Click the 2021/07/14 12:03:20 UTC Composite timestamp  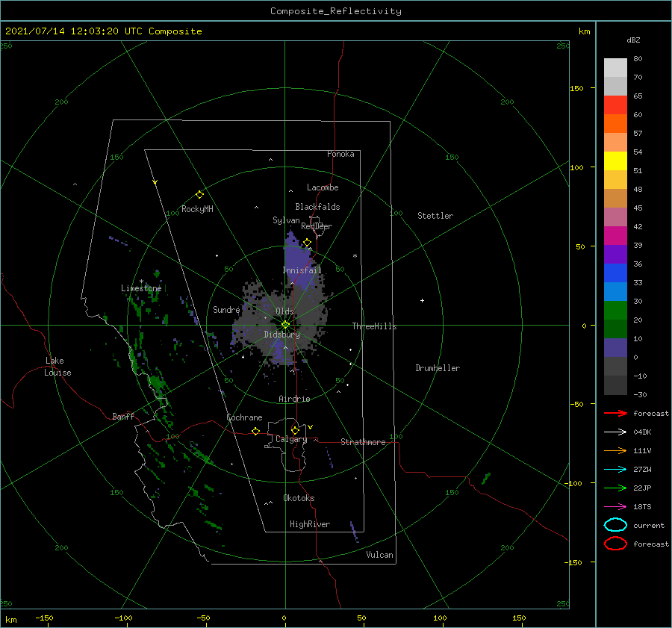[104, 31]
